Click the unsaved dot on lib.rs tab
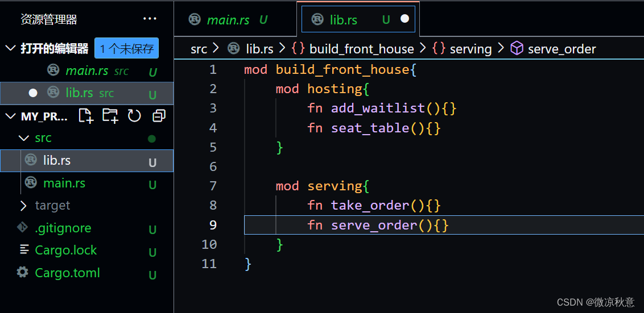This screenshot has height=313, width=644. (405, 19)
